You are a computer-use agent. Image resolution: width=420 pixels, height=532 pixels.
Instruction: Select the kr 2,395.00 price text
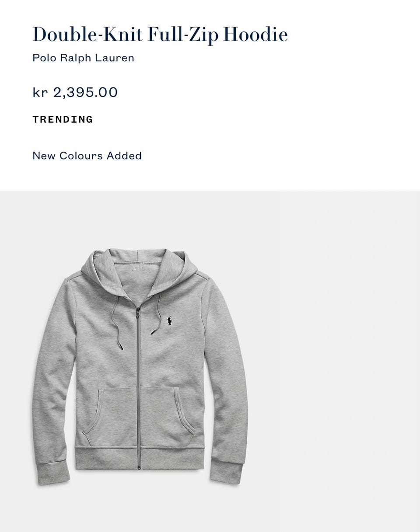[x=75, y=92]
